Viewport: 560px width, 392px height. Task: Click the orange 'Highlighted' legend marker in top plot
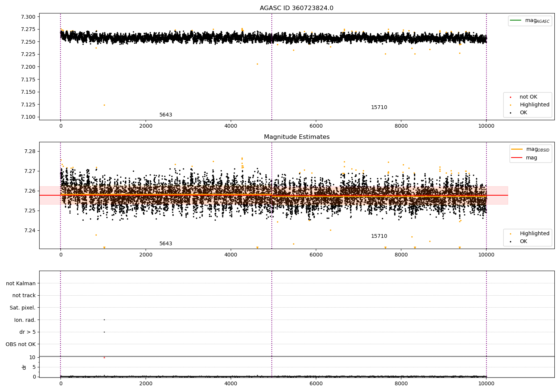click(x=510, y=105)
